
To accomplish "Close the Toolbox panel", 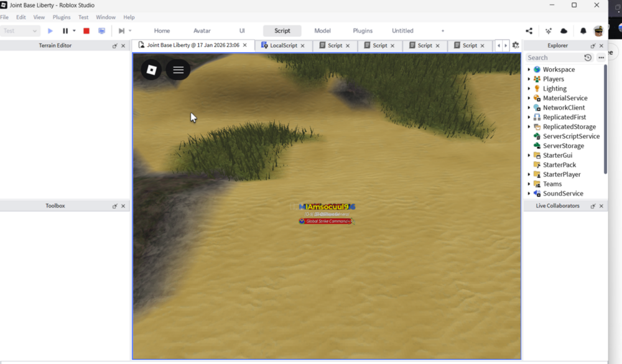I will click(123, 206).
